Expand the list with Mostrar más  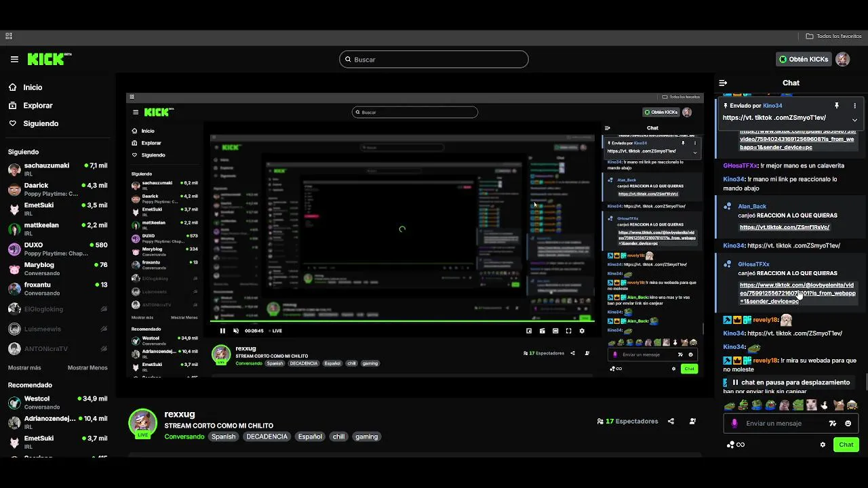pyautogui.click(x=24, y=367)
